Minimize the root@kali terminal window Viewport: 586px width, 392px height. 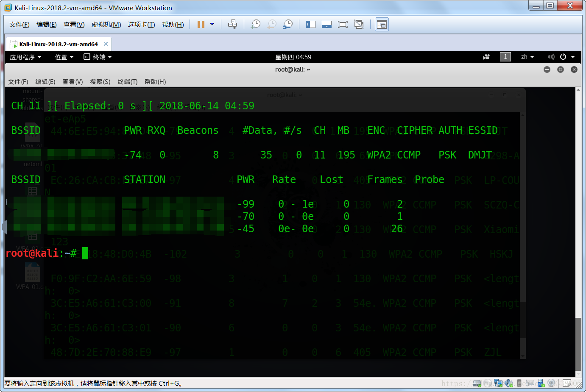pos(547,70)
